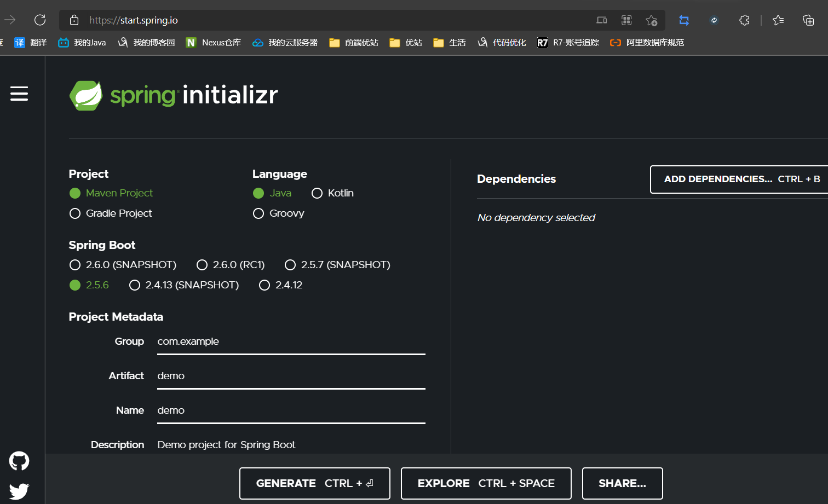Click the blue sync arrows toolbar icon
The image size is (828, 504).
click(684, 20)
